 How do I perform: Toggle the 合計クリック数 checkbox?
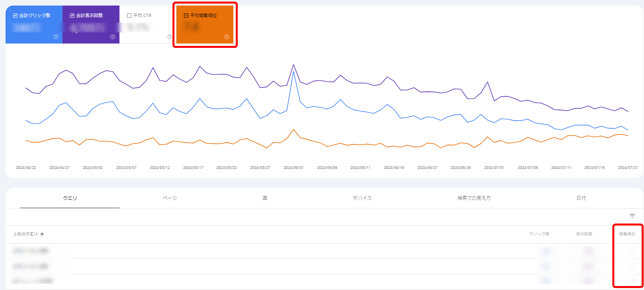pyautogui.click(x=15, y=15)
